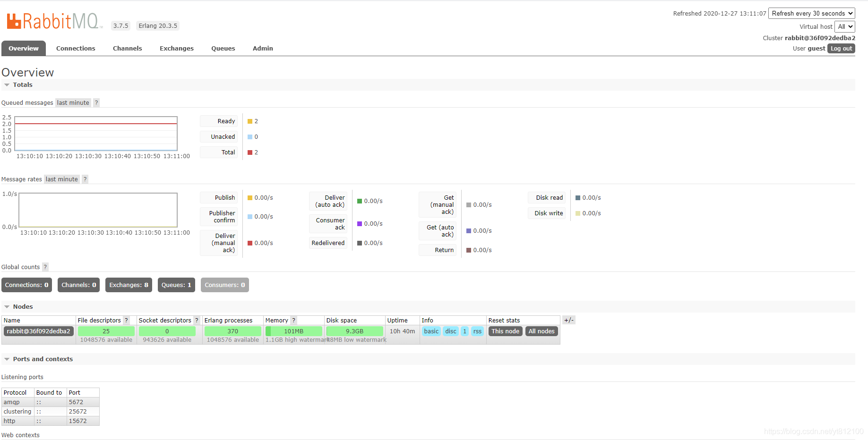This screenshot has width=868, height=440.
Task: Toggle the Consumer ack label
Action: pos(328,224)
